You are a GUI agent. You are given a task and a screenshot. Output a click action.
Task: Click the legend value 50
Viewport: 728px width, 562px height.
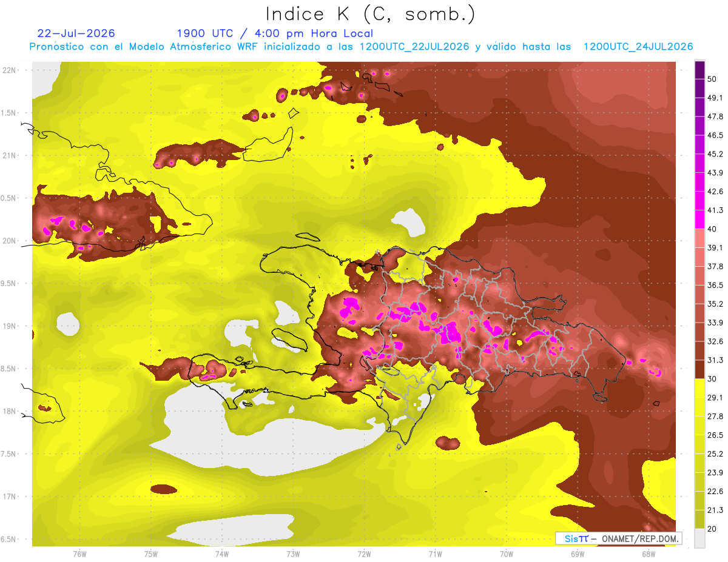[x=713, y=79]
